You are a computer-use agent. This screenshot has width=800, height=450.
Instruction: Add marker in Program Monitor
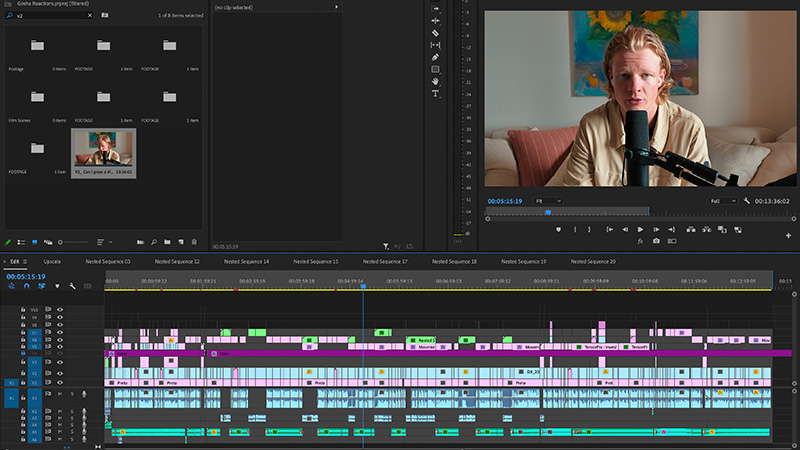[558, 230]
